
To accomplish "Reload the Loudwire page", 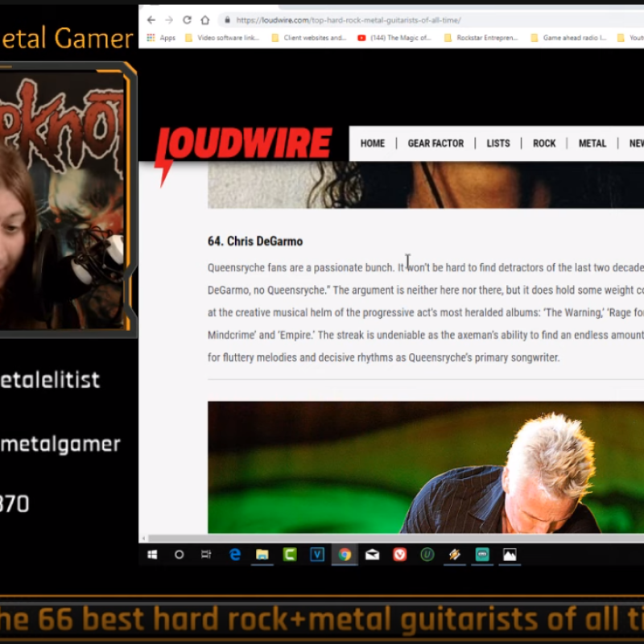I will [187, 20].
